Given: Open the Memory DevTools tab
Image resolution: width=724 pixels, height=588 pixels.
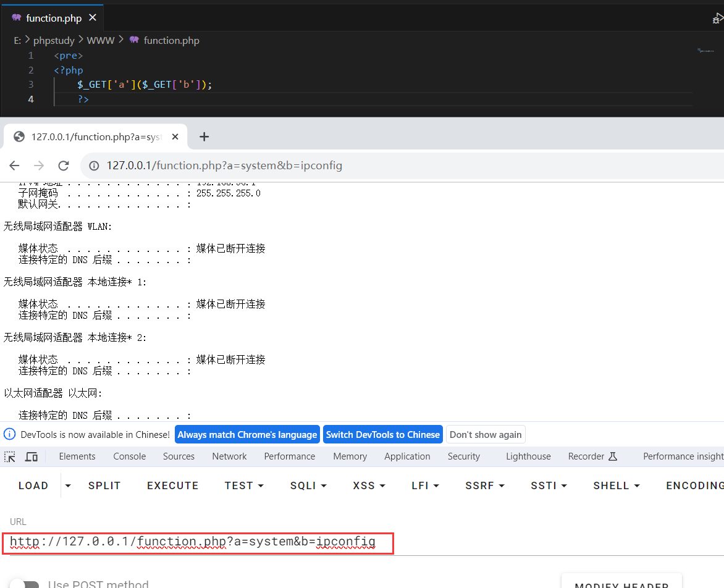Looking at the screenshot, I should click(350, 456).
